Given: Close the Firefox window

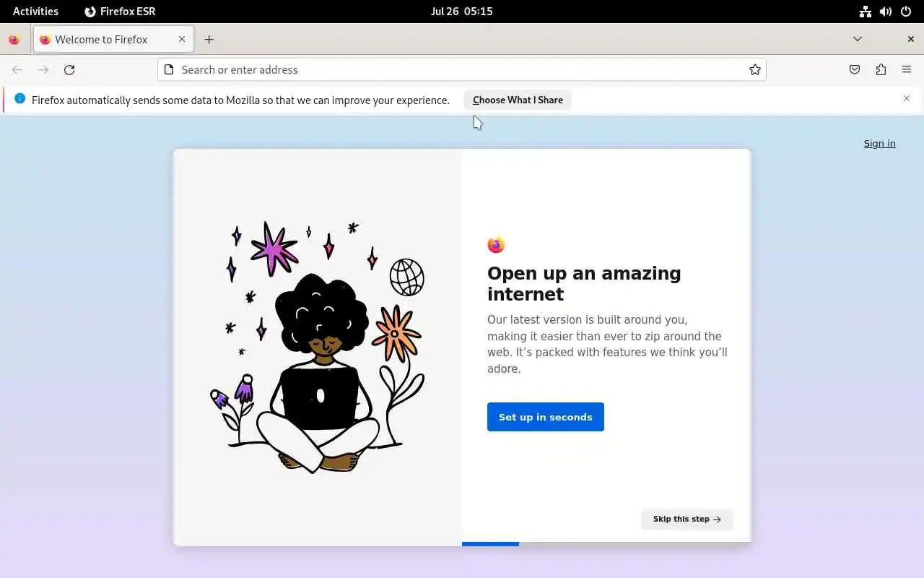Looking at the screenshot, I should click(910, 39).
